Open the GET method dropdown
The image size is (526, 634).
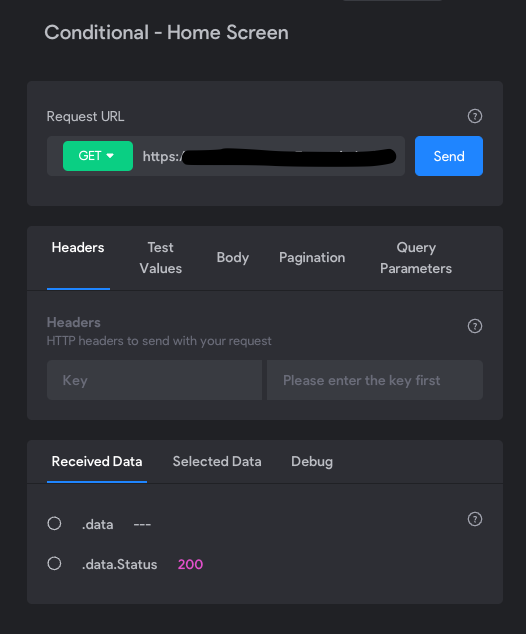coord(98,156)
